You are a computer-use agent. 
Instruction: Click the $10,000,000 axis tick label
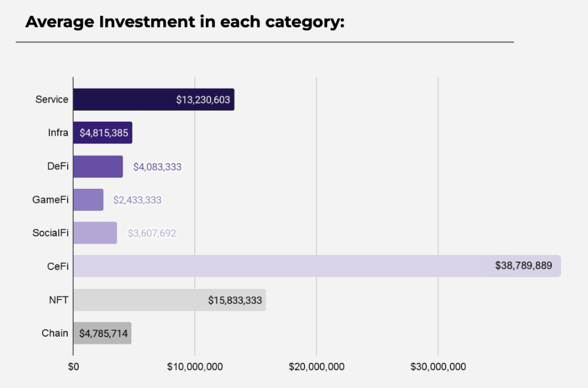pos(195,366)
